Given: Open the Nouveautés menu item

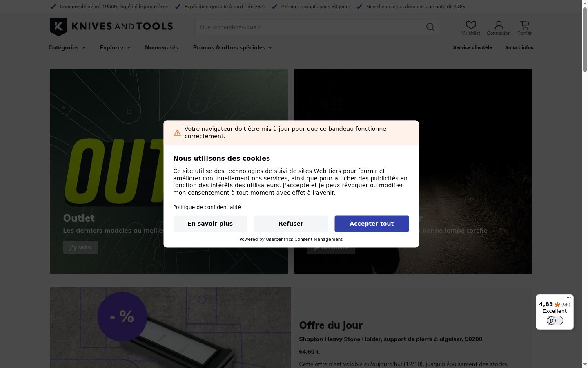Looking at the screenshot, I should point(162,47).
